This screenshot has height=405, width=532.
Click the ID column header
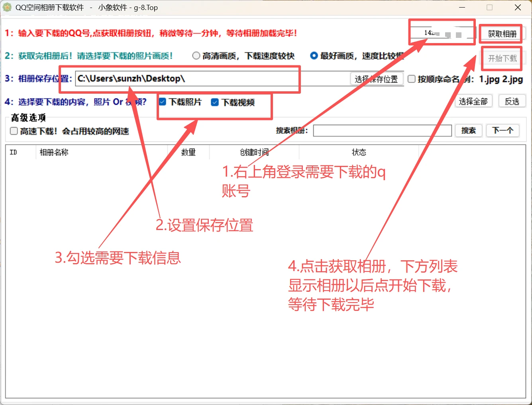tap(20, 152)
